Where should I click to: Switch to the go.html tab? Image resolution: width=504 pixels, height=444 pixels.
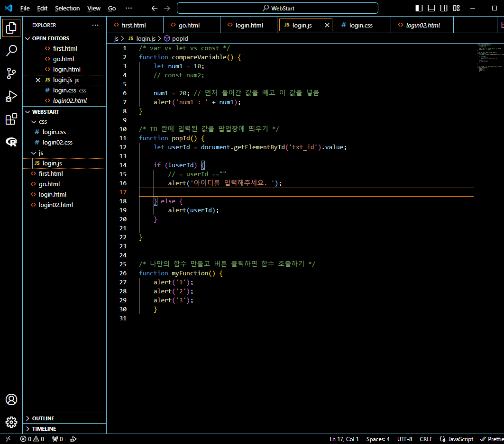(192, 25)
